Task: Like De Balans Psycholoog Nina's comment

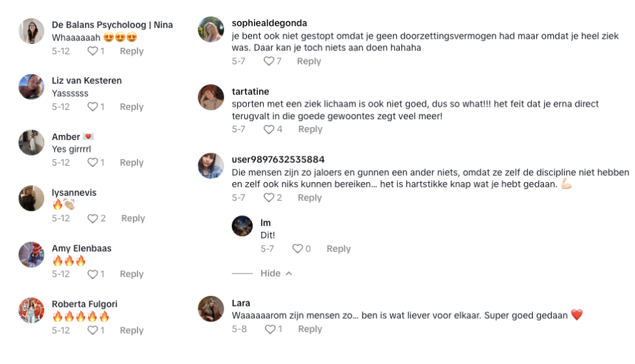Action: tap(93, 51)
